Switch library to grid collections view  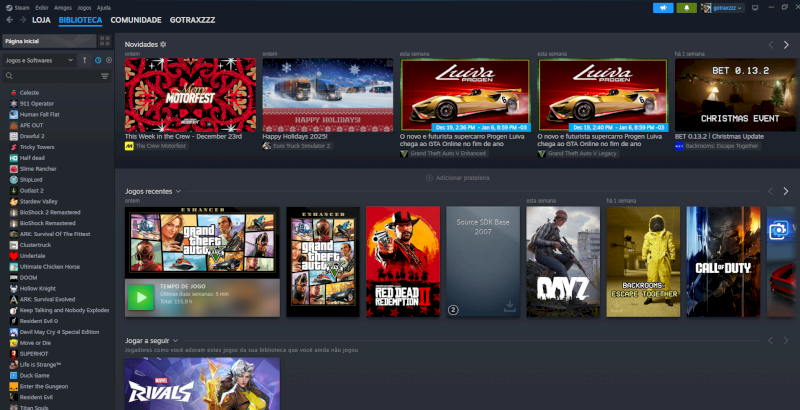pyautogui.click(x=105, y=41)
